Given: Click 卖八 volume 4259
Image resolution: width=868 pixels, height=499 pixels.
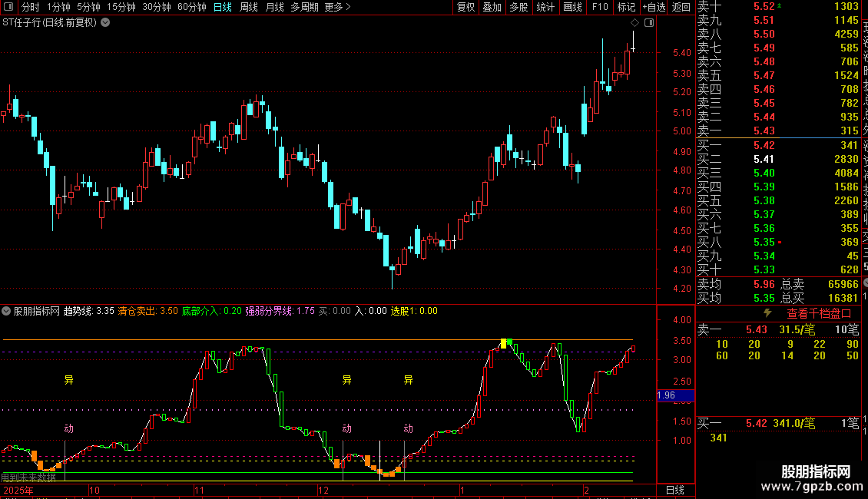Looking at the screenshot, I should [846, 35].
